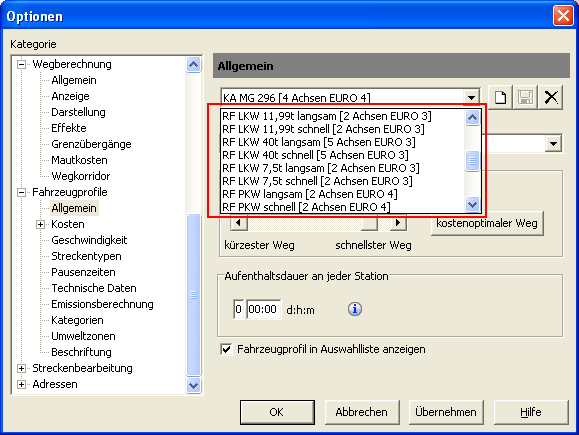
Task: Select Wegkorridor tree item
Action: (81, 176)
